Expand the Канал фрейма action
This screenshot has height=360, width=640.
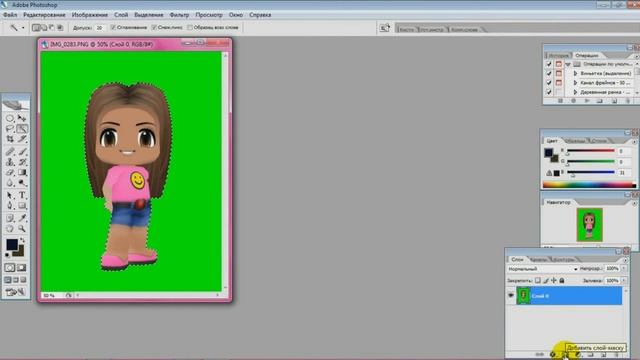click(x=575, y=83)
